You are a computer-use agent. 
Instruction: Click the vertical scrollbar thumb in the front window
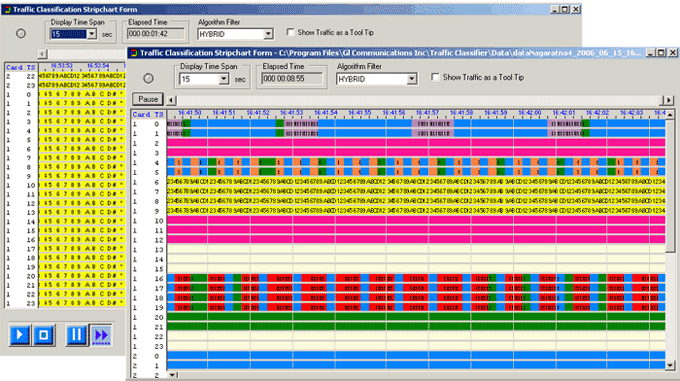670,186
